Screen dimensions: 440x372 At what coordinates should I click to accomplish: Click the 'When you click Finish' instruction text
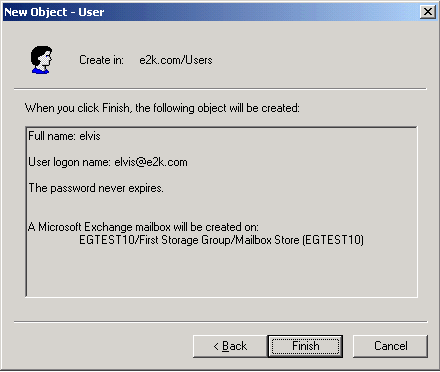pos(162,108)
